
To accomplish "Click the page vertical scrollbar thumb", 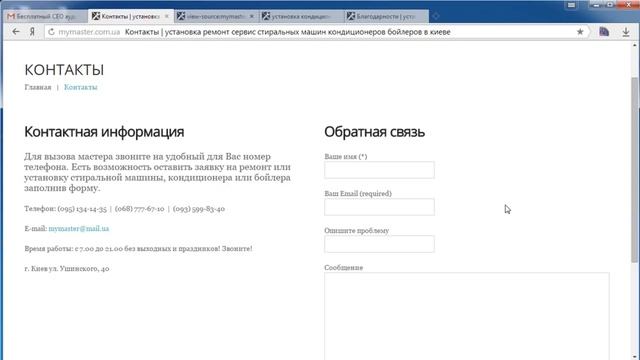I will [634, 169].
